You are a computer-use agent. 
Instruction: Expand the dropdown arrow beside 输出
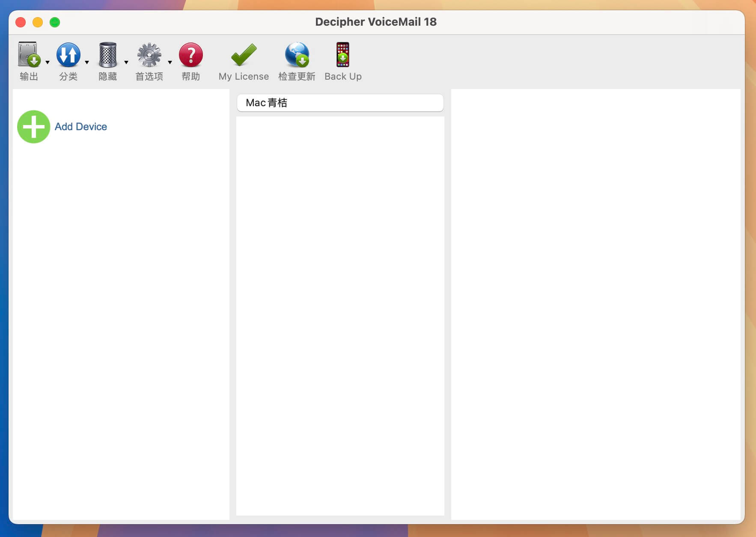coord(48,63)
